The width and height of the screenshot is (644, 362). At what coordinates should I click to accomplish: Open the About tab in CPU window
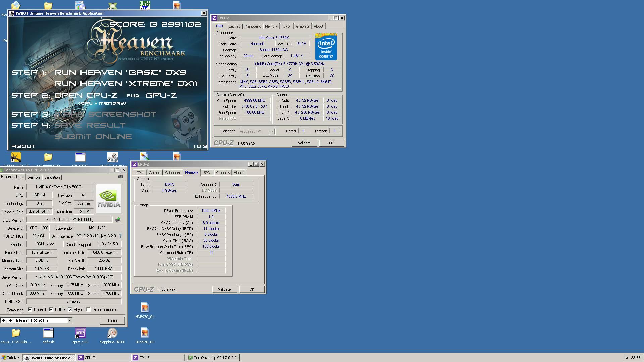coord(319,26)
